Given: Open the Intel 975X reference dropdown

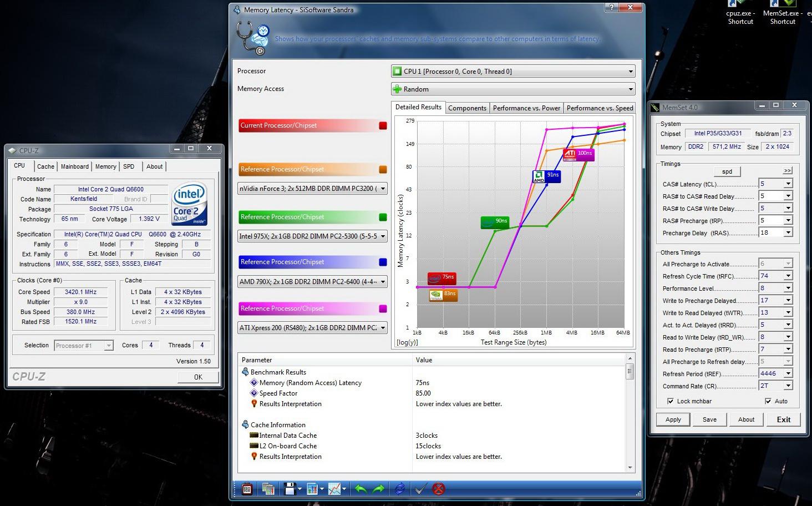Looking at the screenshot, I should coord(312,236).
